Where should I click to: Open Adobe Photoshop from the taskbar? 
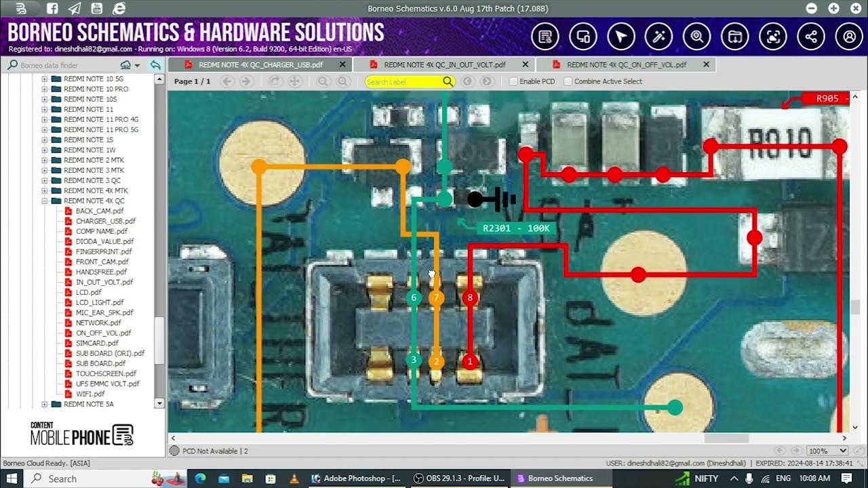click(x=356, y=479)
